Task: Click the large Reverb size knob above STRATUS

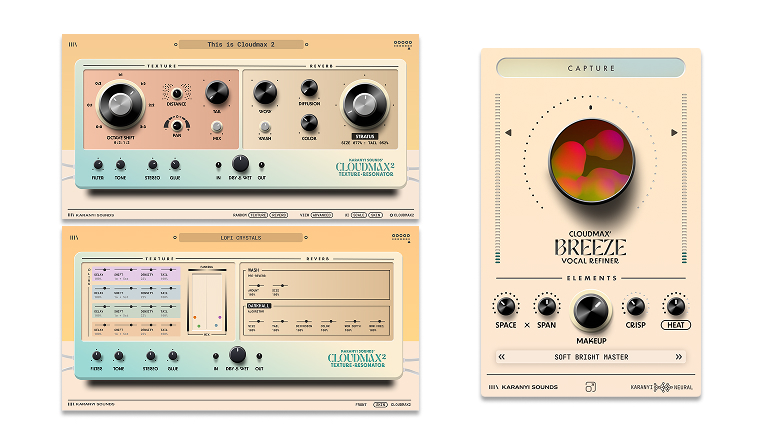Action: pyautogui.click(x=364, y=105)
